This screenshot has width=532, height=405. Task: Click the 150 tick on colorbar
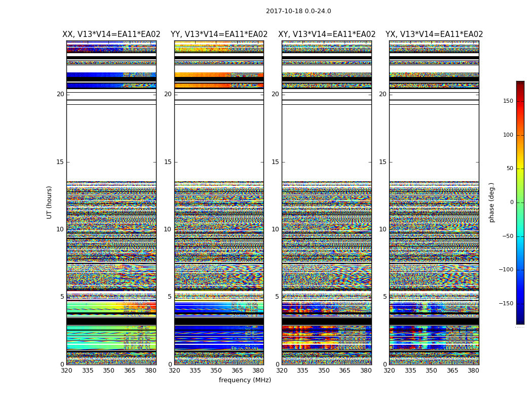[508, 101]
